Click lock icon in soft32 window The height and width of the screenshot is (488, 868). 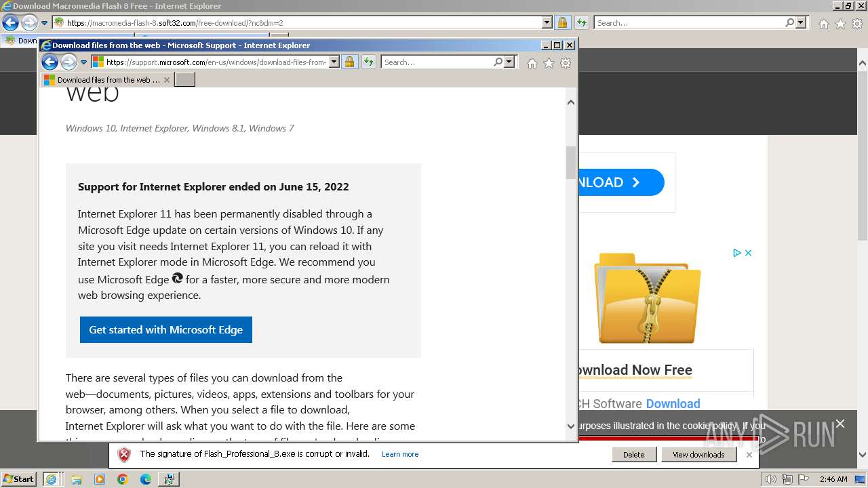562,23
